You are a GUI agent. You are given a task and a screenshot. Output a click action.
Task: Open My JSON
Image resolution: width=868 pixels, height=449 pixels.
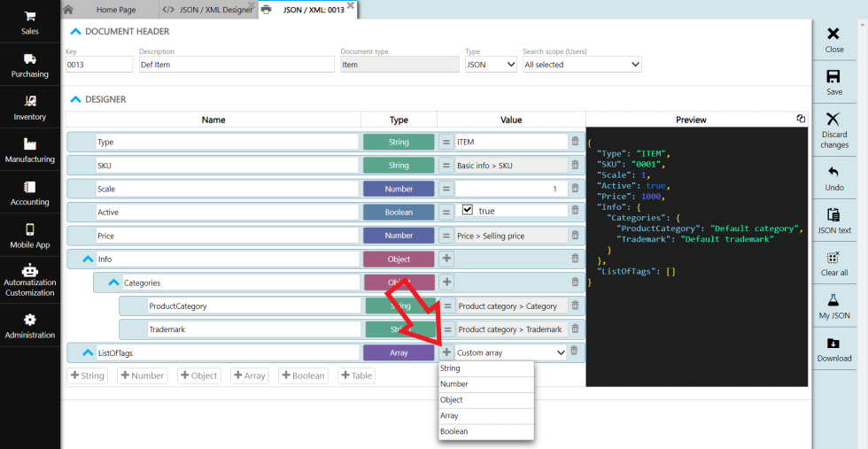click(833, 306)
